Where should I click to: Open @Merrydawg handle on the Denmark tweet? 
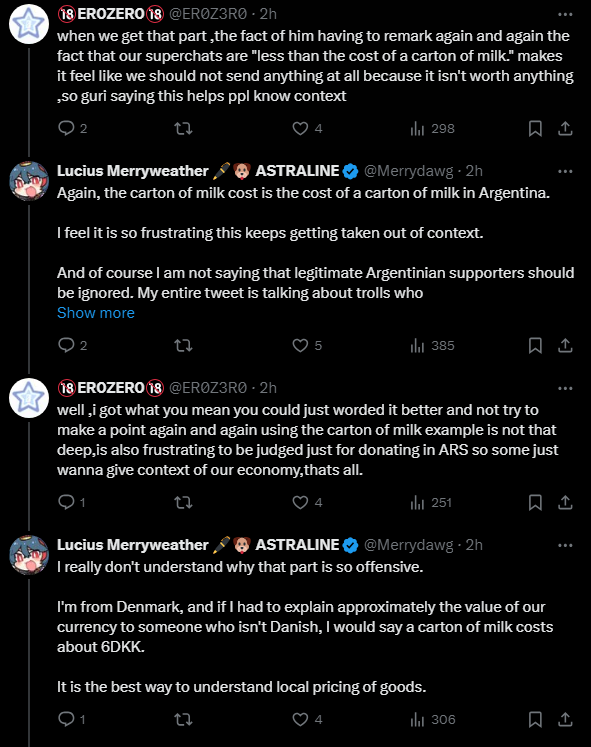[x=408, y=545]
